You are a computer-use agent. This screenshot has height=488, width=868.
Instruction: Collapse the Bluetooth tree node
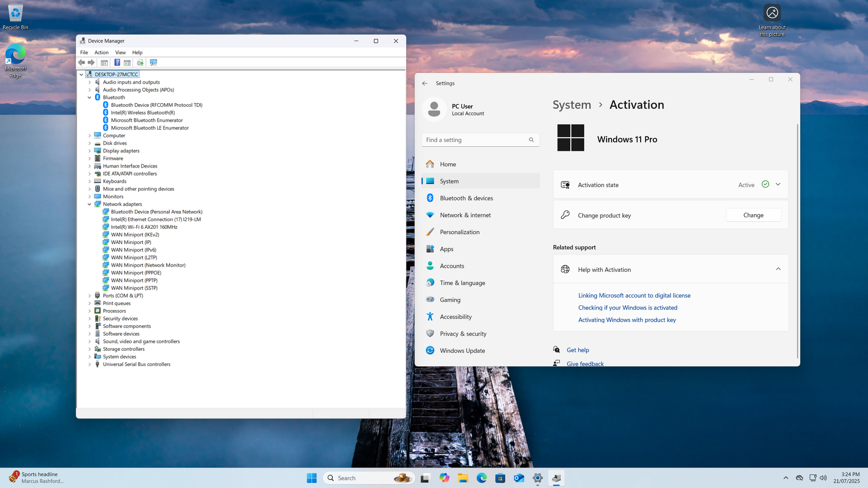pos(90,98)
